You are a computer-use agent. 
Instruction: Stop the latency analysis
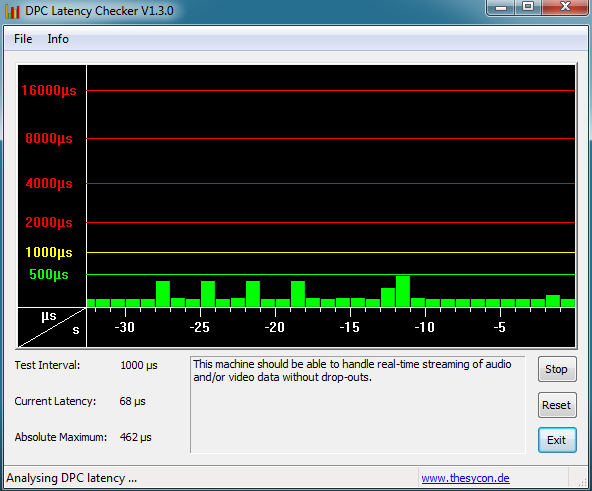pos(557,369)
